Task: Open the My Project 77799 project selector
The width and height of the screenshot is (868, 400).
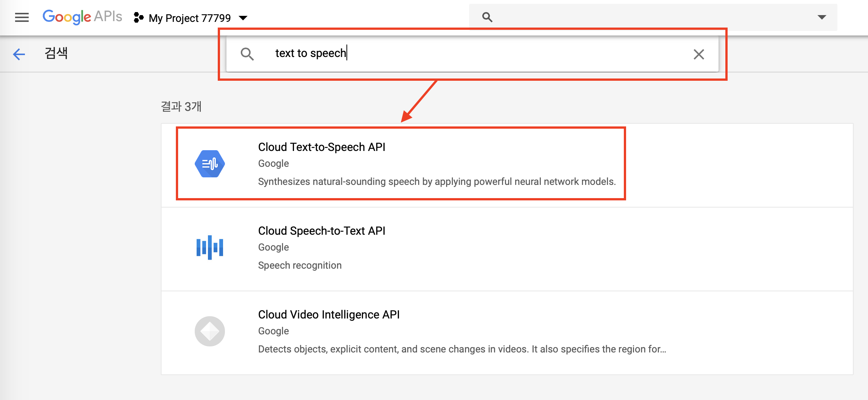Action: [x=191, y=18]
